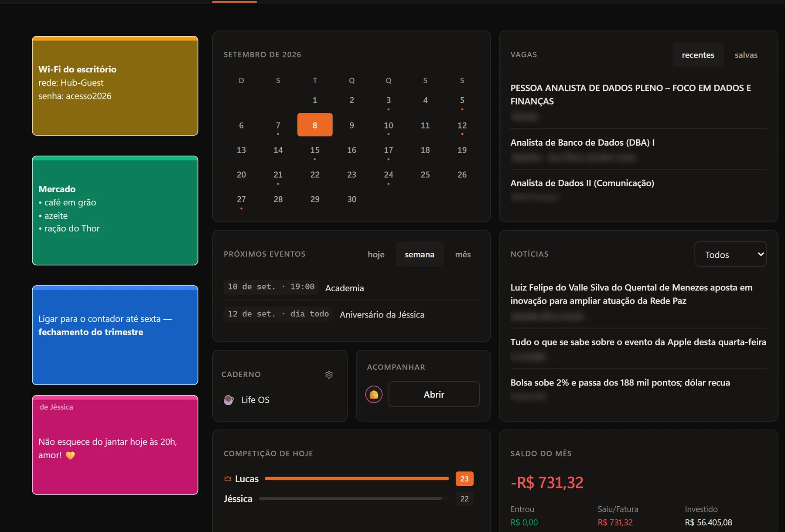Open the Apple event news headline
Image resolution: width=785 pixels, height=532 pixels.
(x=638, y=342)
